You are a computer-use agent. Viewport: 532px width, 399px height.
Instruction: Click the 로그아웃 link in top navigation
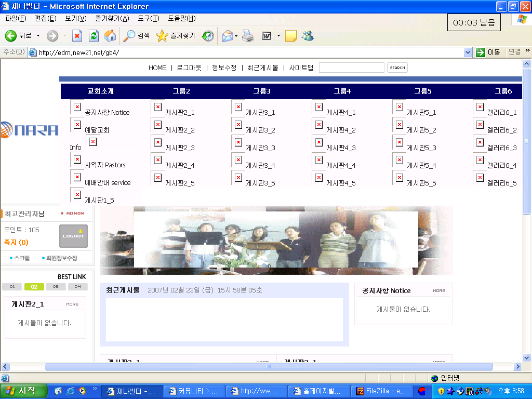tap(189, 68)
